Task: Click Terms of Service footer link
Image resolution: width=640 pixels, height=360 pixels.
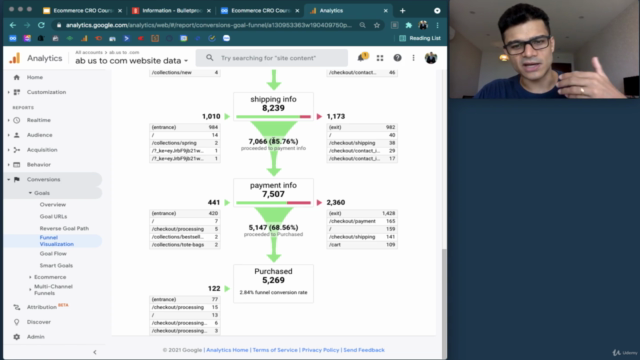Action: click(275, 350)
